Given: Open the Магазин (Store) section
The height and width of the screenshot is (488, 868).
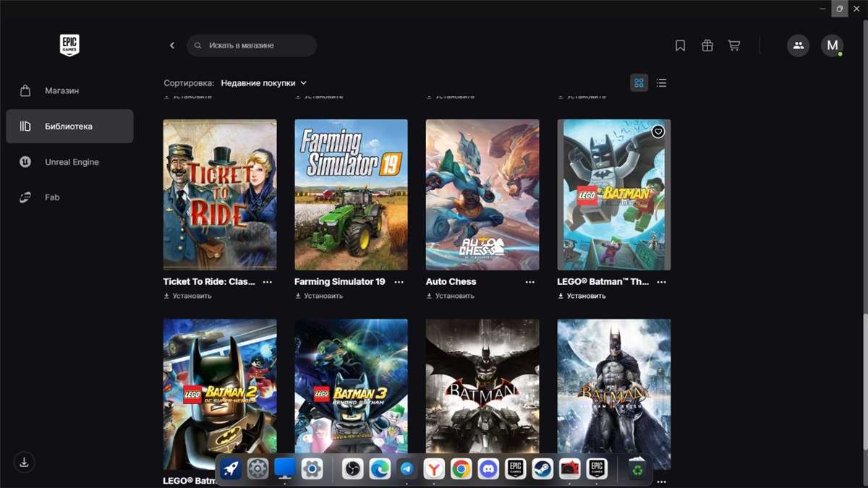Looking at the screenshot, I should pyautogui.click(x=69, y=91).
